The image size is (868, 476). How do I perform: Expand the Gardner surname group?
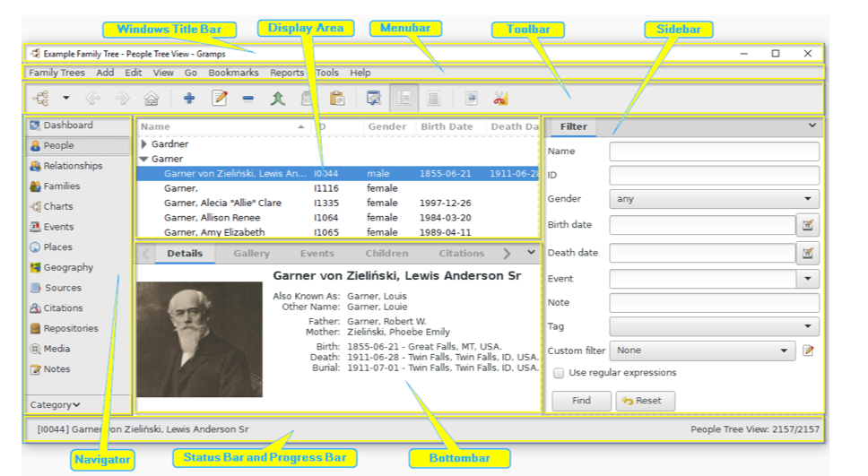(144, 143)
